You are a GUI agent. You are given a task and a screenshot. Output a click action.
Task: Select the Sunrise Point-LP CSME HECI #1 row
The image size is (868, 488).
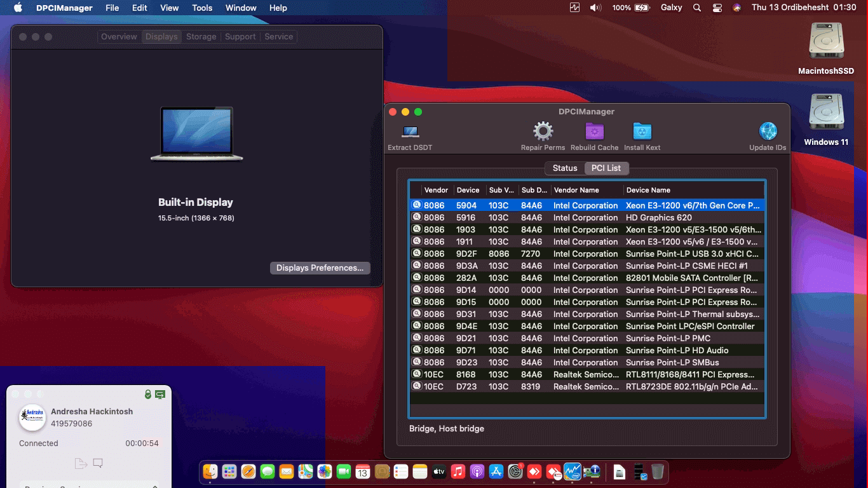coord(587,266)
